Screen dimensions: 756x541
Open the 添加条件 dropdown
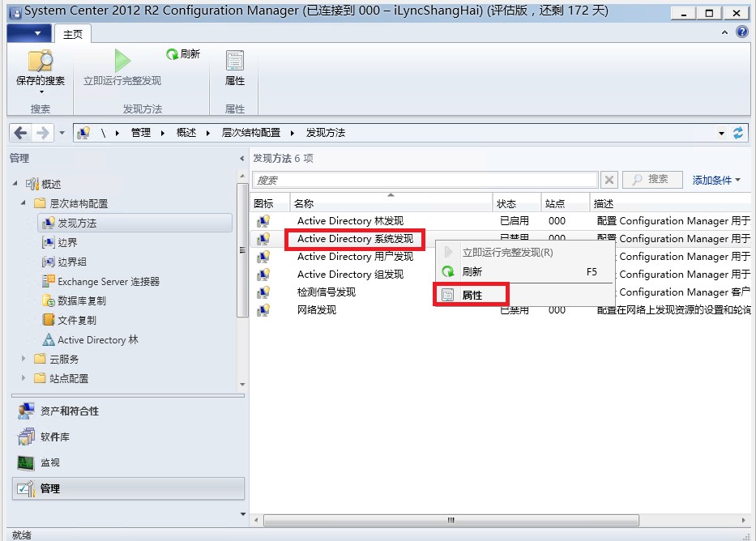(x=716, y=180)
